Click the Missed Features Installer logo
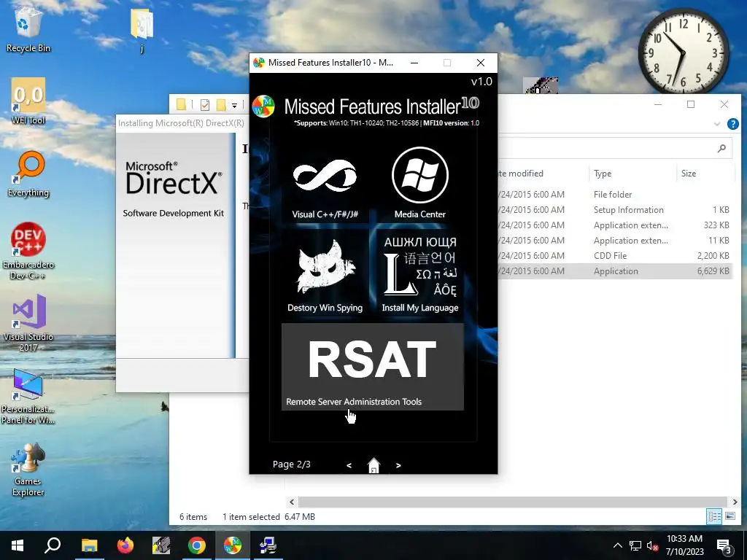 pos(263,106)
